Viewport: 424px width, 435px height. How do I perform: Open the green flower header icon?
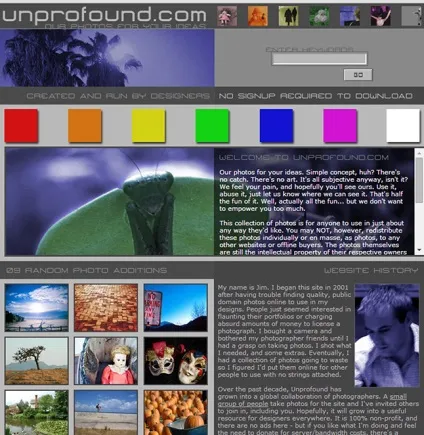319,16
